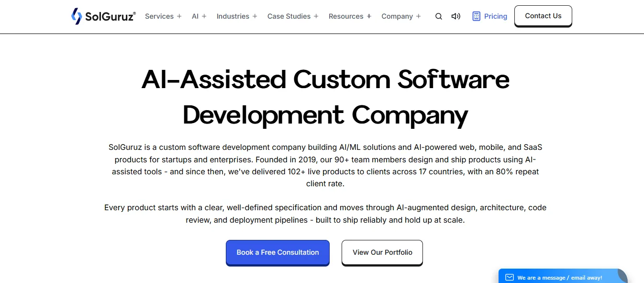Expand the Company menu
Viewport: 644px width, 283px height.
tap(401, 16)
